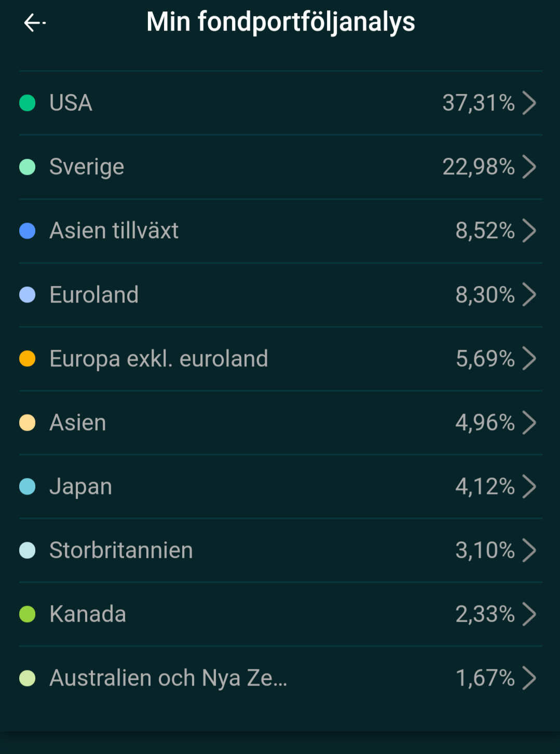Viewport: 560px width, 754px height.
Task: Select the Storbritannien list entry
Action: (121, 550)
